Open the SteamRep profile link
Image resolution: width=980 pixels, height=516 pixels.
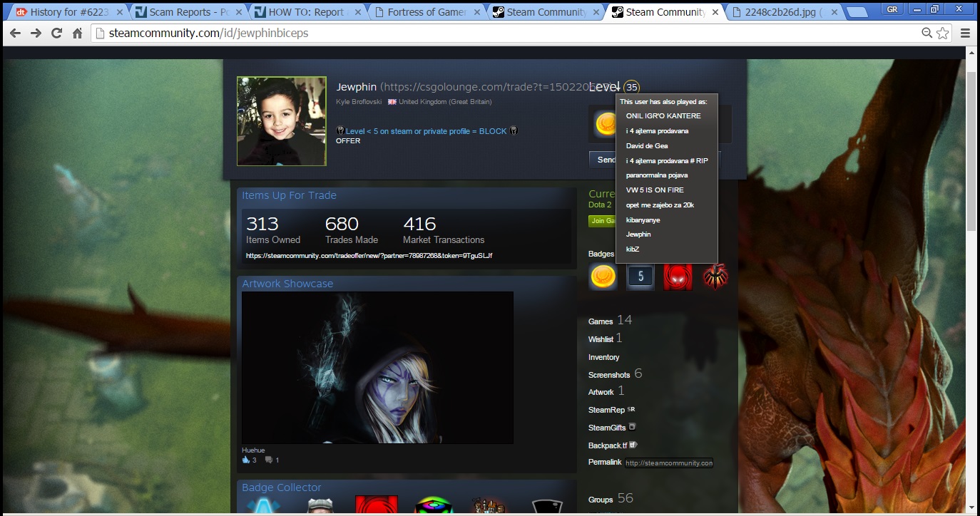point(606,410)
